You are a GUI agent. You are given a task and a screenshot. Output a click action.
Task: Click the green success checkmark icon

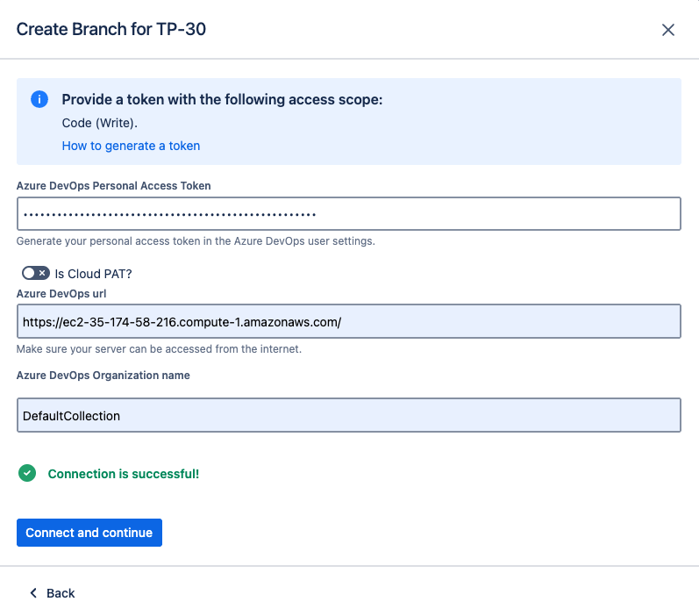click(28, 474)
